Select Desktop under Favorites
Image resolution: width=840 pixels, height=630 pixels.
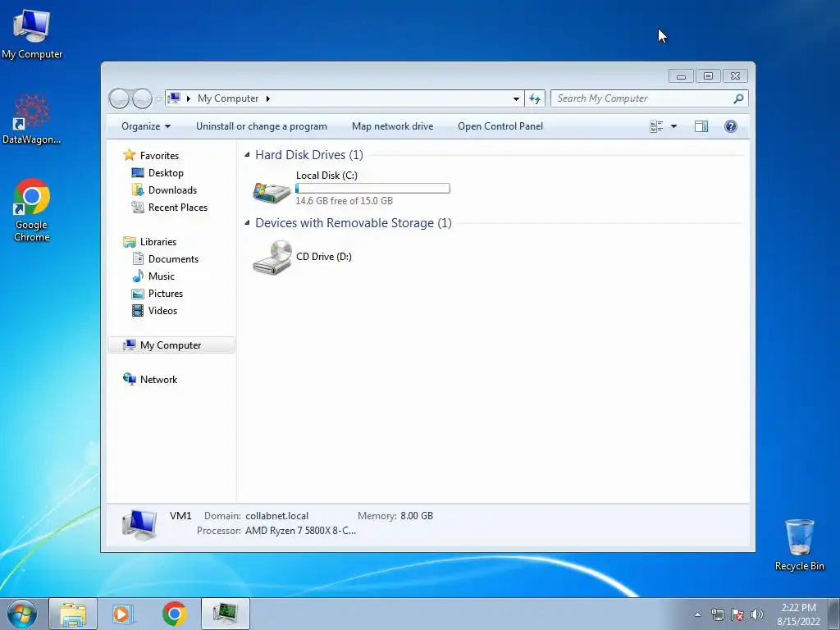click(166, 173)
